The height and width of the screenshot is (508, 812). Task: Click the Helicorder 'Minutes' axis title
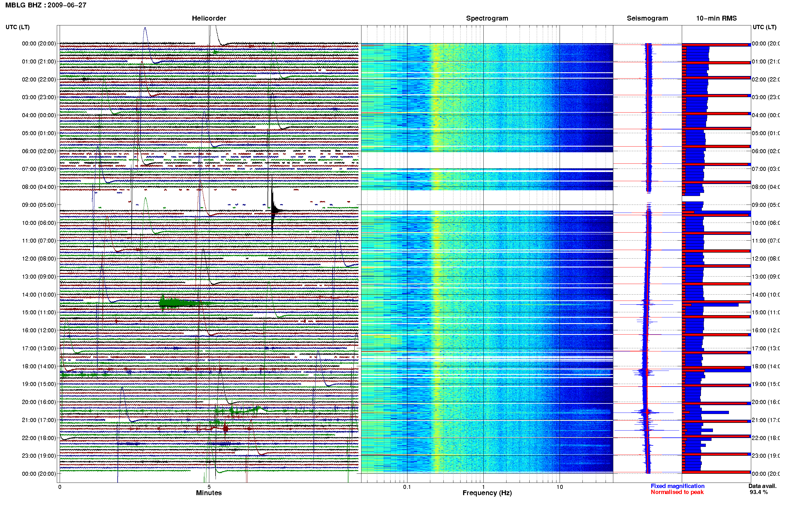tap(209, 493)
